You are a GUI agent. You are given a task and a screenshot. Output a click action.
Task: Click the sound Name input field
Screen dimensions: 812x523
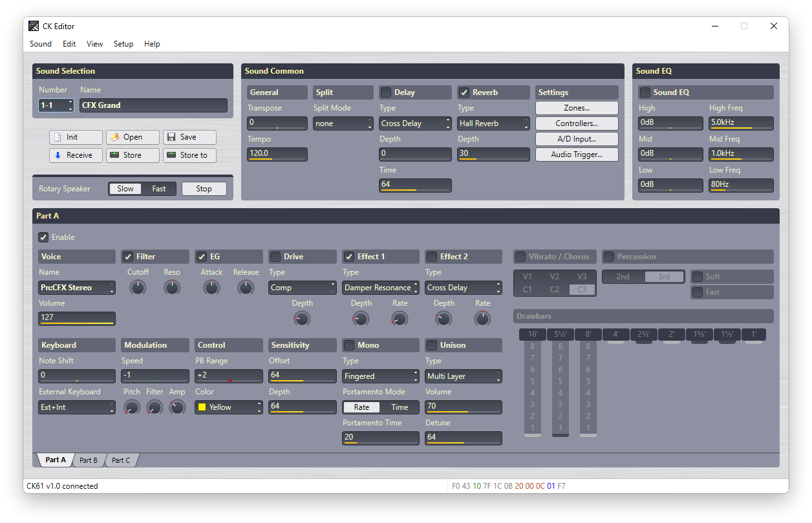click(x=153, y=105)
